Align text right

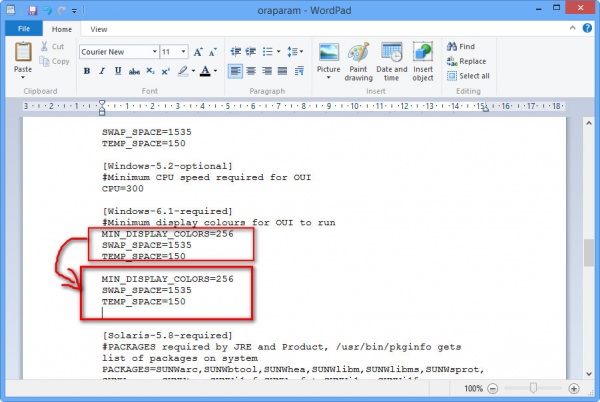267,71
